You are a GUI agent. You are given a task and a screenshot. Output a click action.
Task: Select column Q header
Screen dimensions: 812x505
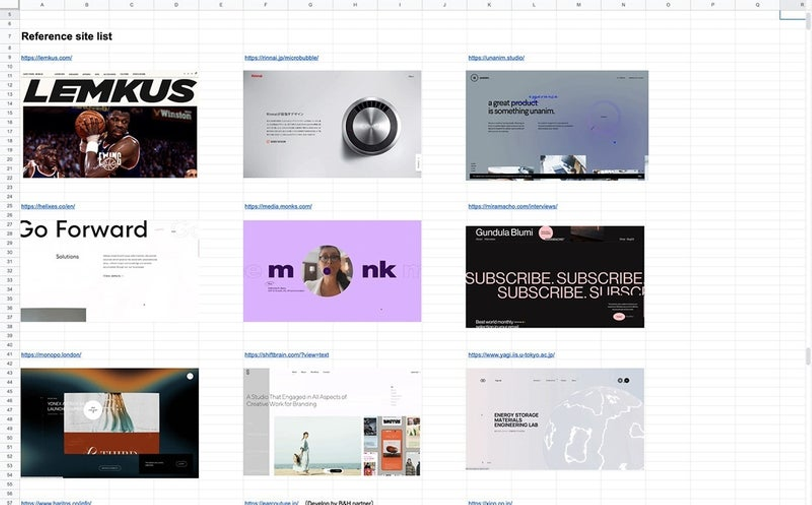point(757,5)
